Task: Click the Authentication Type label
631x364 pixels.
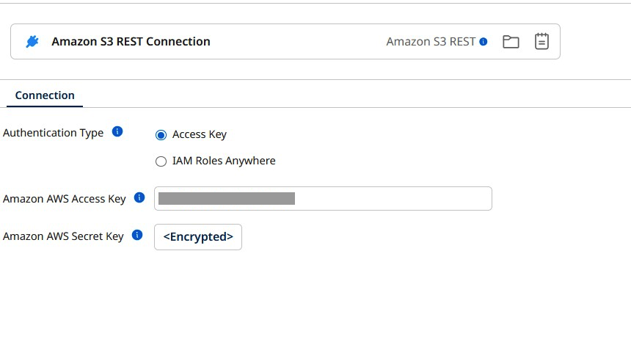Action: pos(54,133)
